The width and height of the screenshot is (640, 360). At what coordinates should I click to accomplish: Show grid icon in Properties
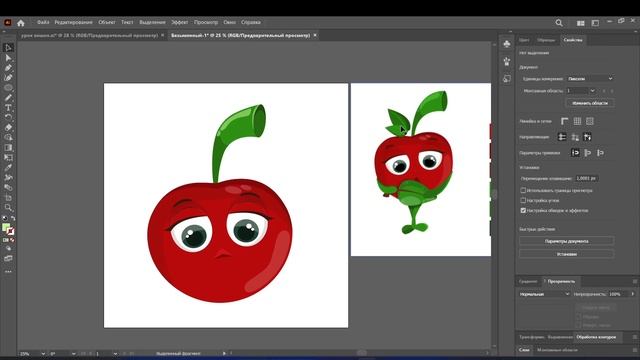pos(577,121)
